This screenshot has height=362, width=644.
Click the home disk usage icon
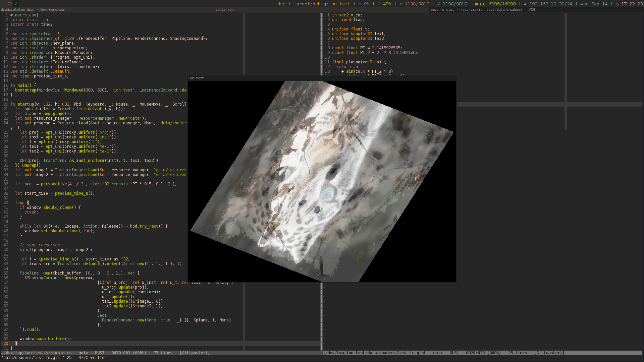pyautogui.click(x=400, y=4)
